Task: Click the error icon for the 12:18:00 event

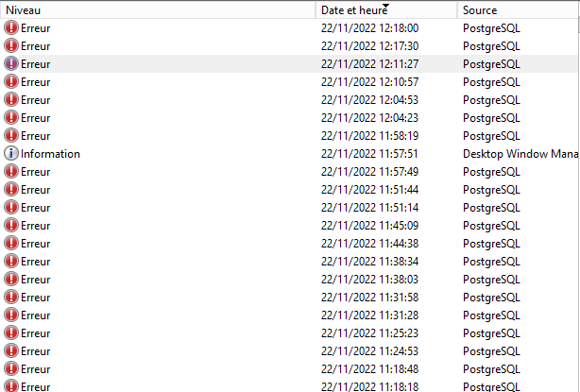Action: click(11, 27)
